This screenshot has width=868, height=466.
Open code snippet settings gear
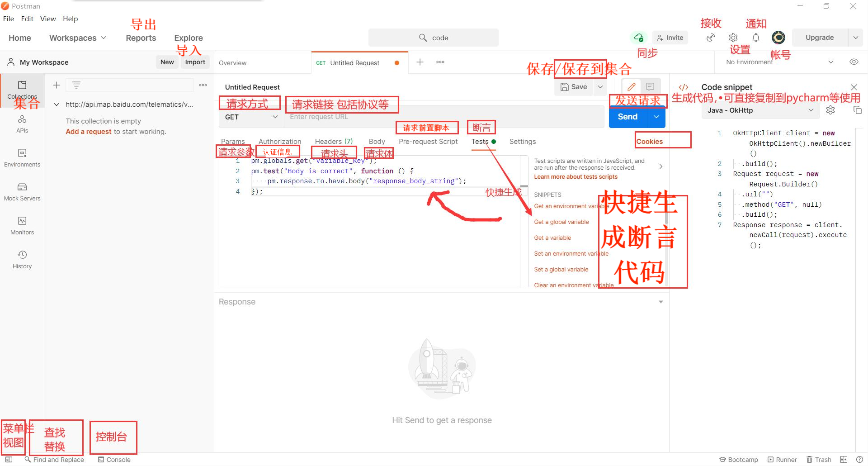(830, 110)
